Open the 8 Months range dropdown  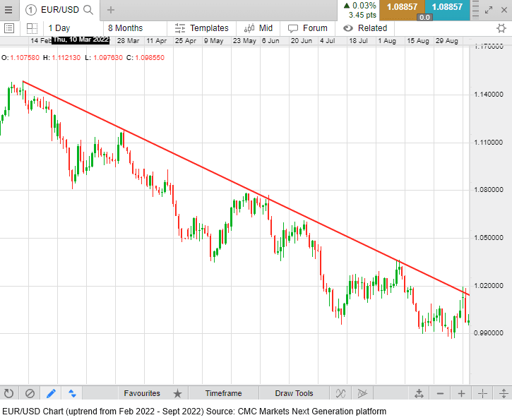[125, 28]
